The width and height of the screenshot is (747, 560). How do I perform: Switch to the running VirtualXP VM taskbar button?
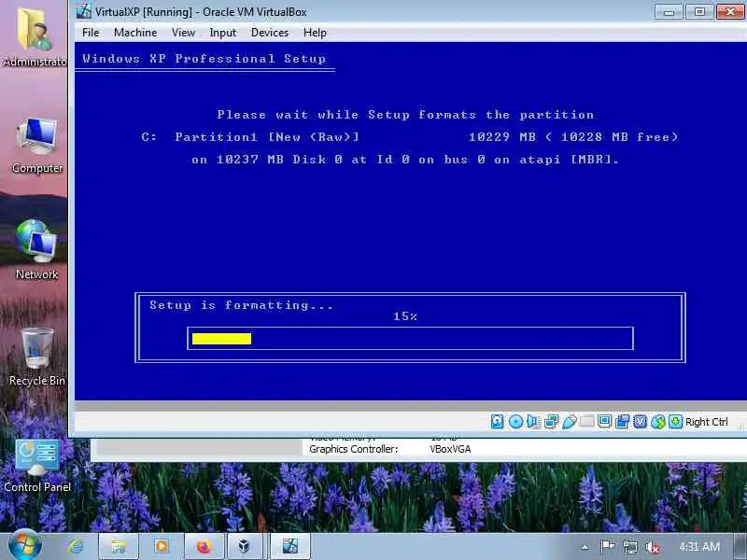tap(290, 546)
